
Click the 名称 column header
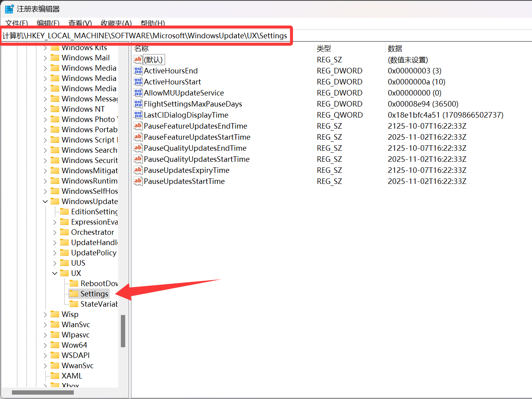coord(141,49)
